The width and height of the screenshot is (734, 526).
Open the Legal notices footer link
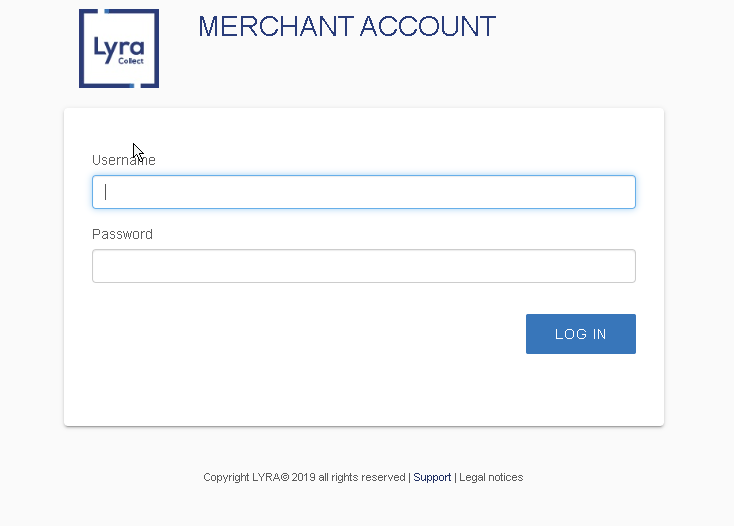(491, 477)
